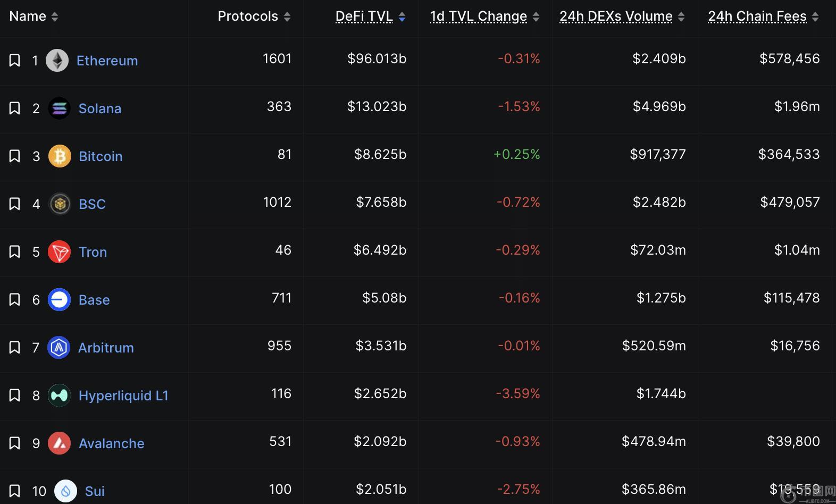The height and width of the screenshot is (504, 836).
Task: Click the Base chain logo icon
Action: [x=59, y=300]
